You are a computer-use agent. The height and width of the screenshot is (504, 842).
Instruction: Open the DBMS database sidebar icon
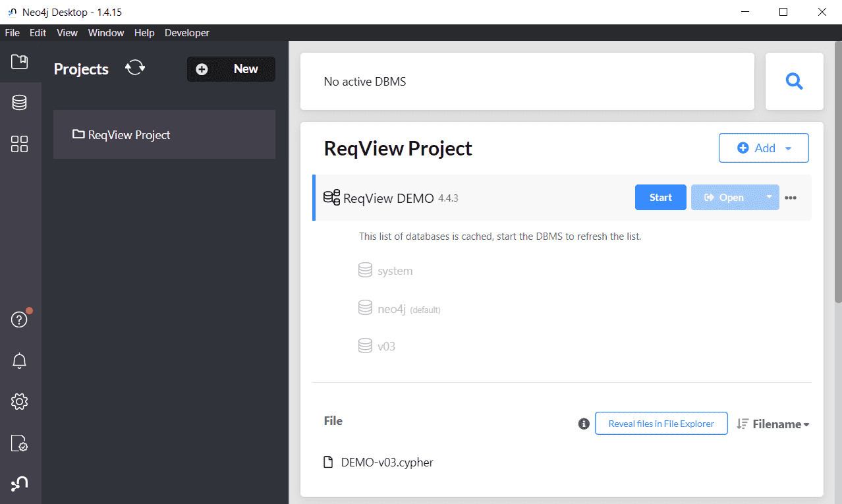(x=20, y=103)
